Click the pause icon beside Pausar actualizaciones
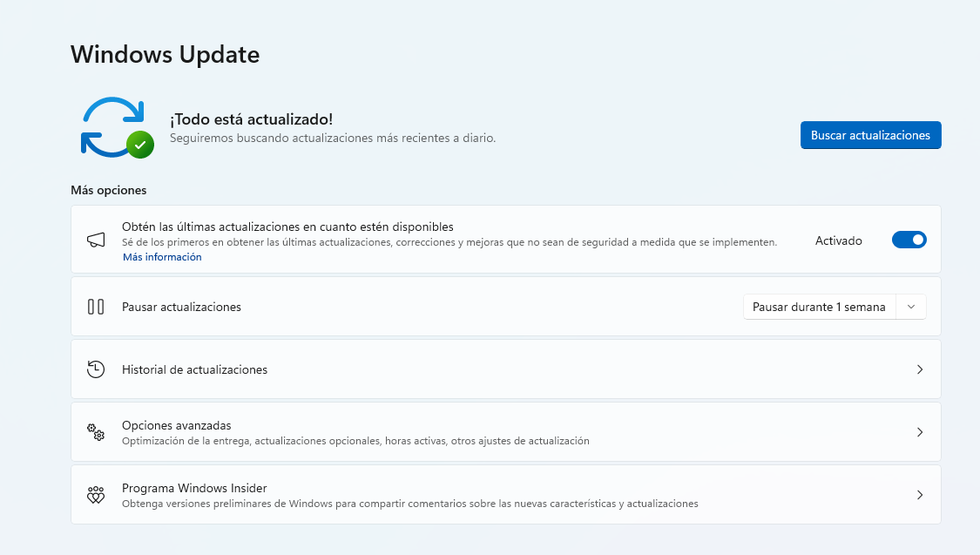 click(x=96, y=307)
